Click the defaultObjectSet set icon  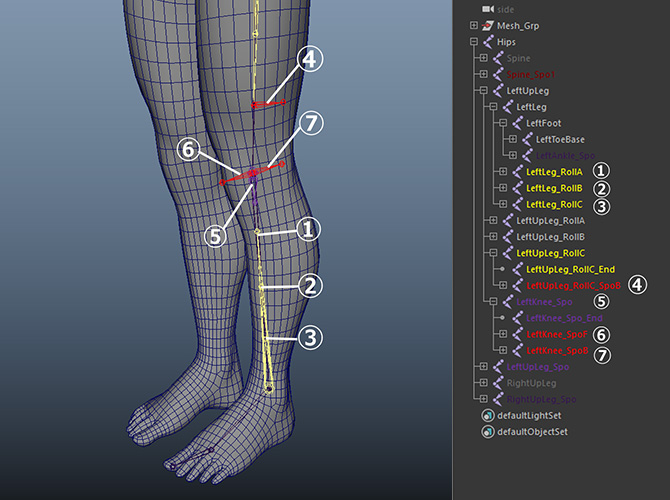(x=489, y=432)
